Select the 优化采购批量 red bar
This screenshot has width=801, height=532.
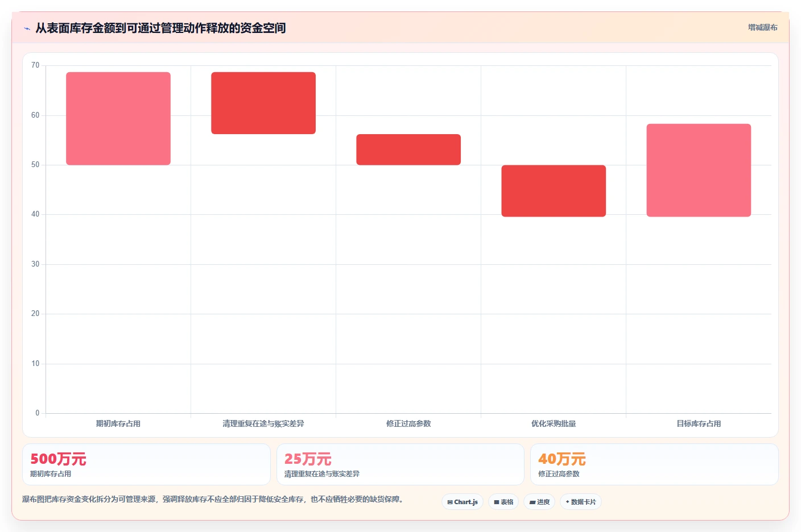point(554,191)
